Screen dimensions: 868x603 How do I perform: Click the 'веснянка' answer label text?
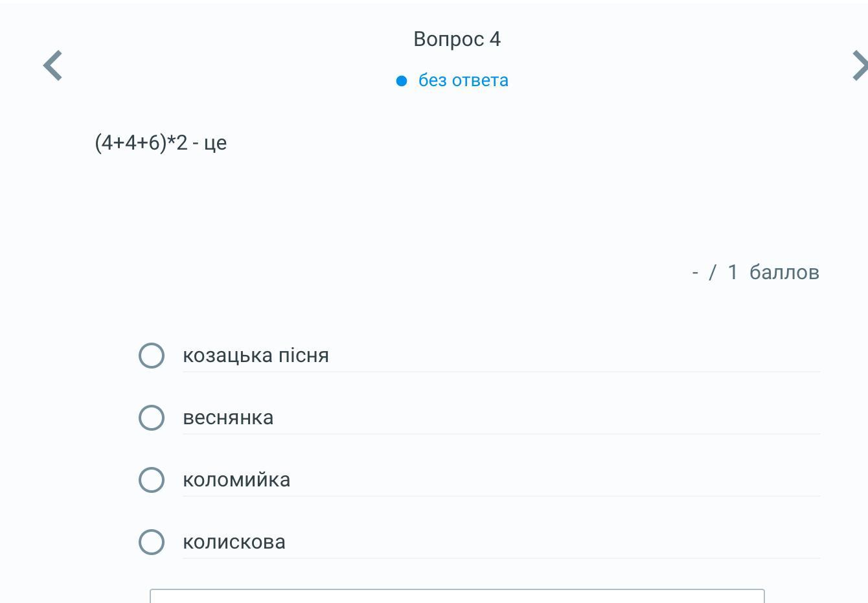[x=228, y=418]
